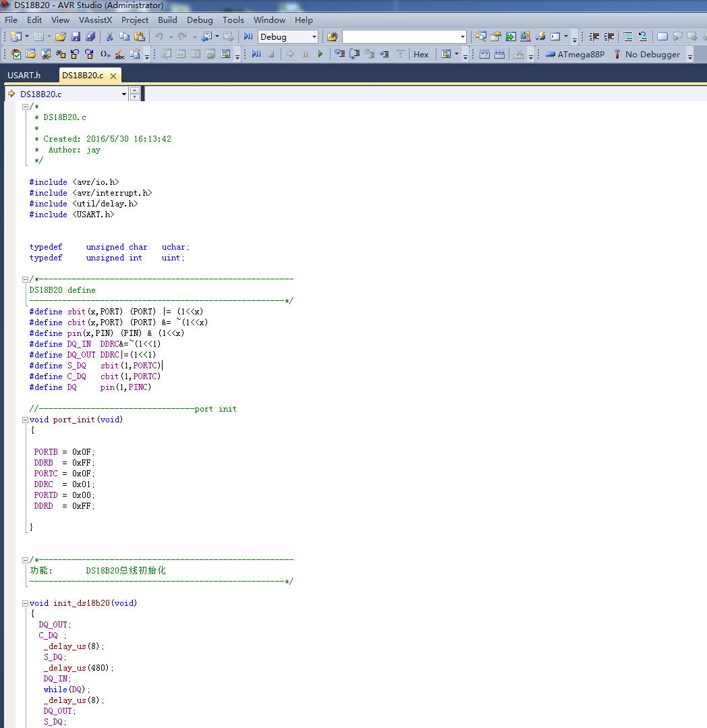The image size is (707, 728).
Task: Open the Window menu
Action: (x=269, y=20)
